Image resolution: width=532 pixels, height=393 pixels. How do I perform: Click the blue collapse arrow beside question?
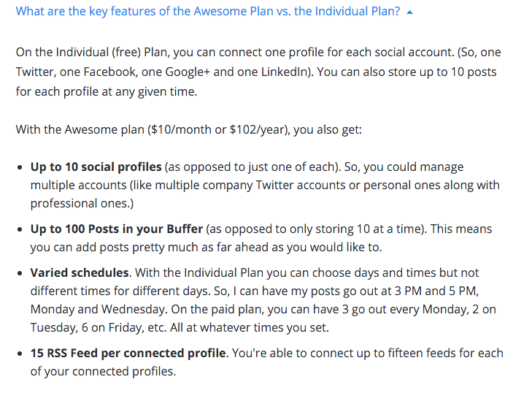[x=410, y=12]
